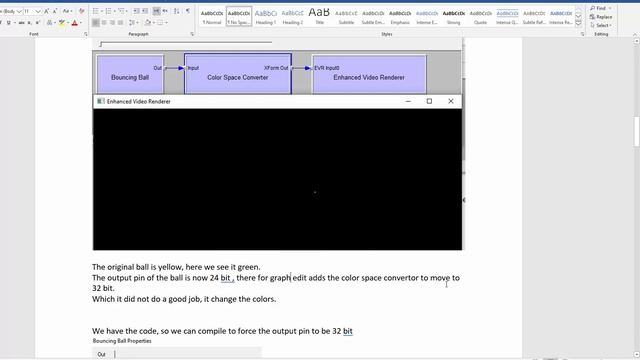Apply the Strong style
This screenshot has height=360, width=640.
(x=453, y=17)
